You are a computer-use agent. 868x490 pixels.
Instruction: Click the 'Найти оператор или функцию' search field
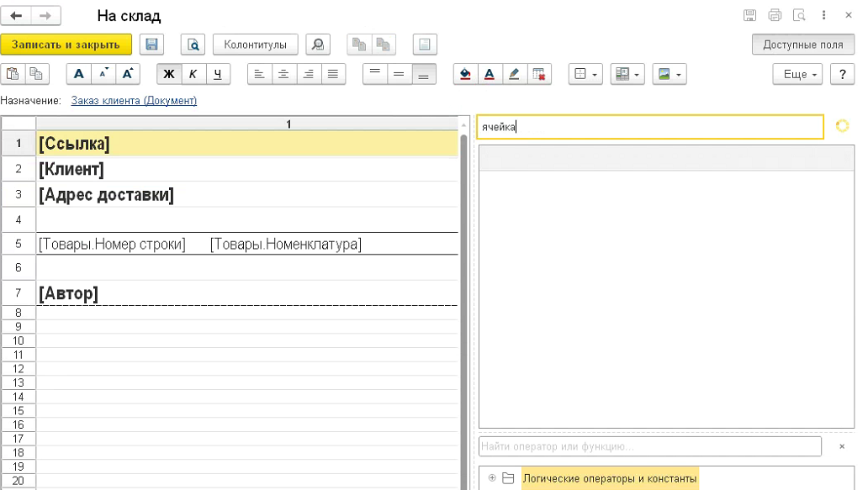(x=649, y=446)
